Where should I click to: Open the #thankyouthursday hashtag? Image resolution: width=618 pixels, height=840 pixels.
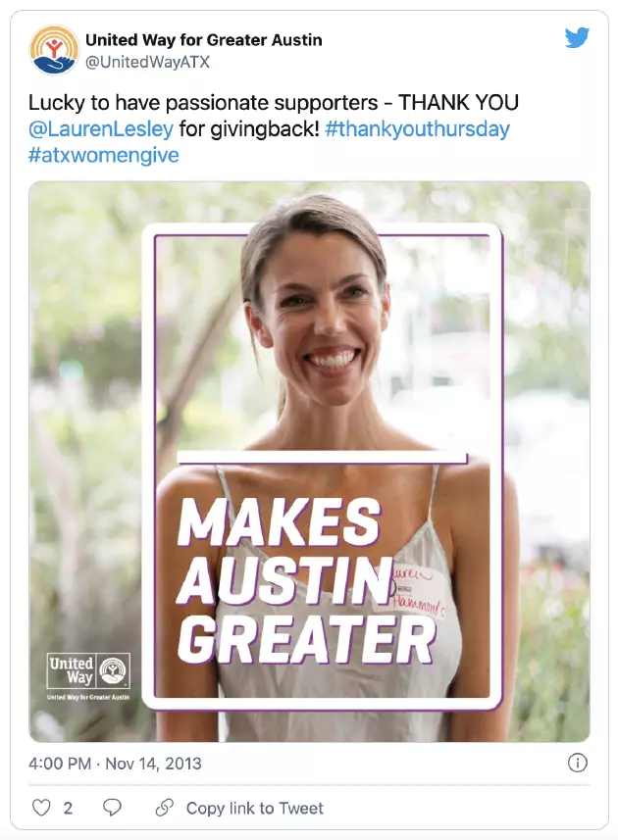417,129
